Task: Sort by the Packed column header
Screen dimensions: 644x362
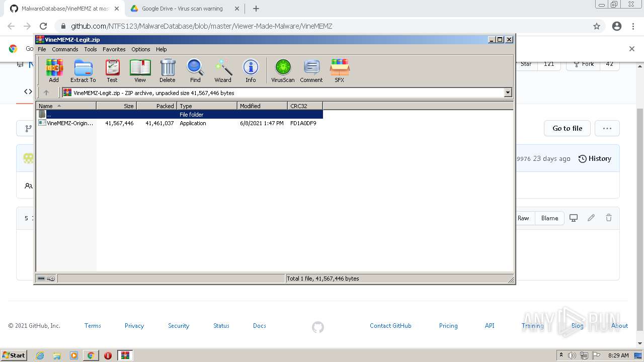Action: [156, 106]
